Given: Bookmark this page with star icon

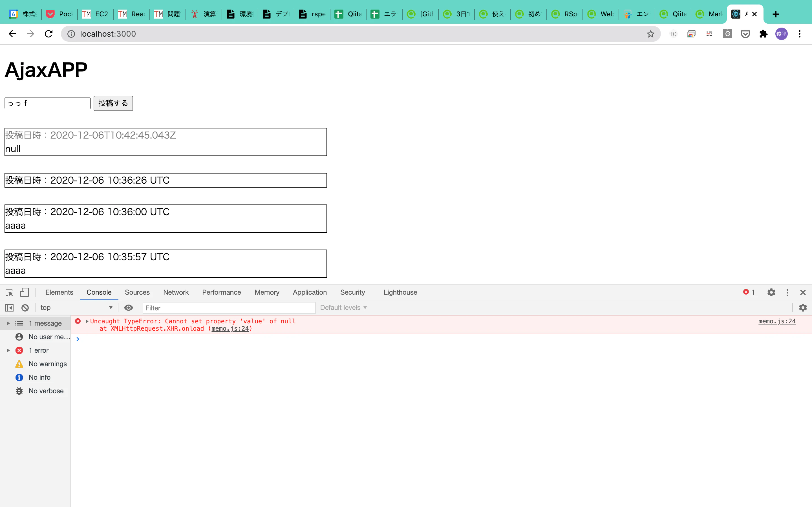Looking at the screenshot, I should pyautogui.click(x=651, y=34).
